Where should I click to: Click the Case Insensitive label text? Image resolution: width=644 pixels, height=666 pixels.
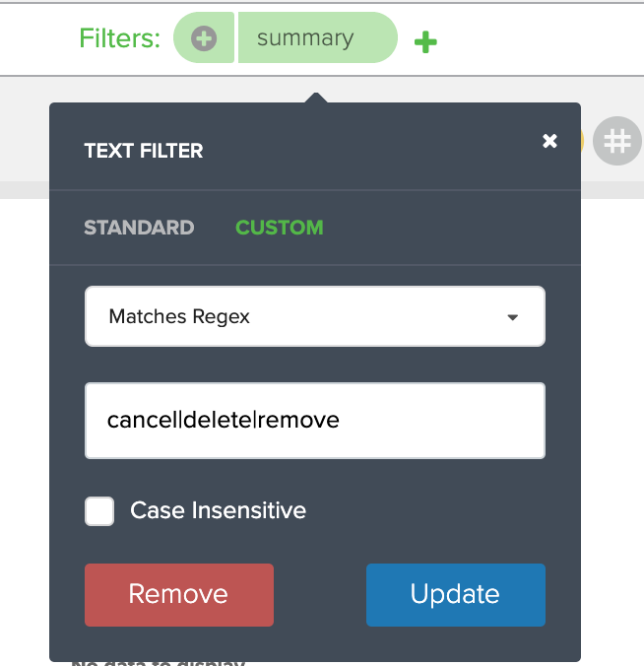(218, 510)
